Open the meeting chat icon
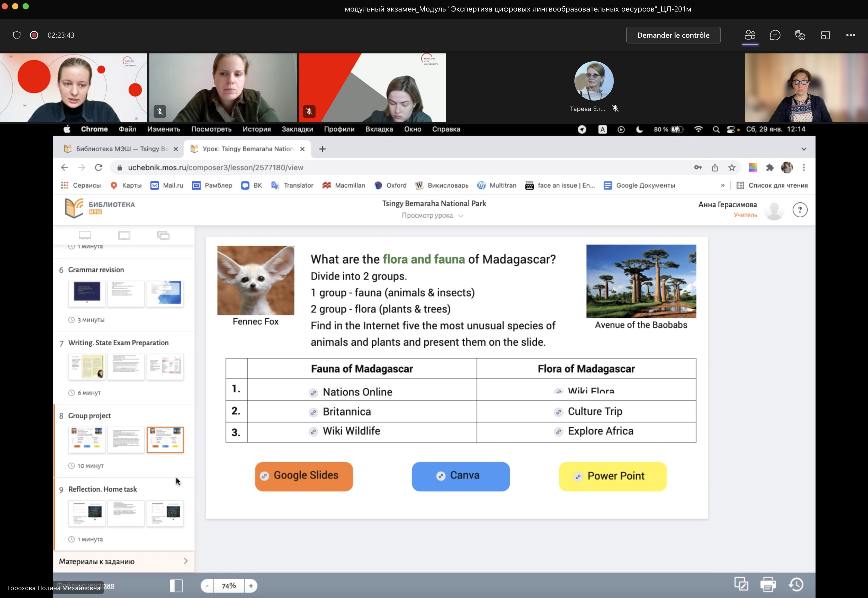The image size is (868, 598). click(775, 35)
